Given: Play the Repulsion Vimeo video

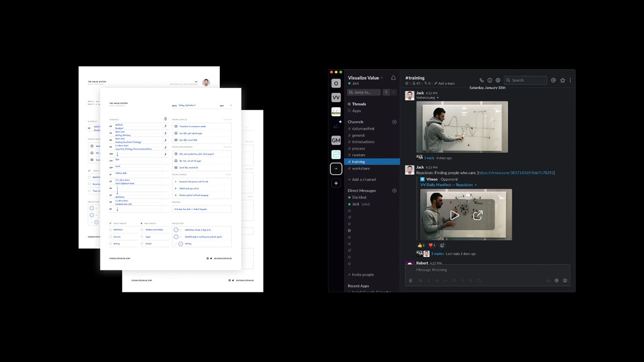Looking at the screenshot, I should click(x=454, y=215).
